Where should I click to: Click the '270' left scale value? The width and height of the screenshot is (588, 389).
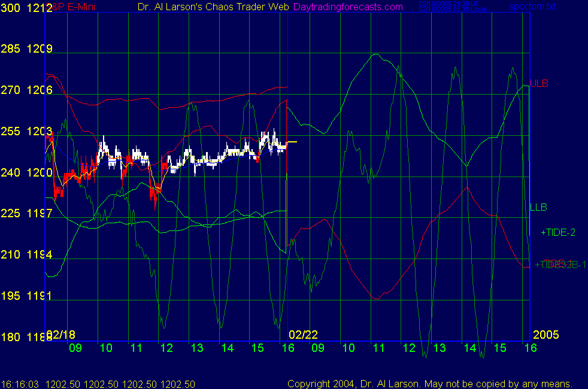click(x=11, y=90)
